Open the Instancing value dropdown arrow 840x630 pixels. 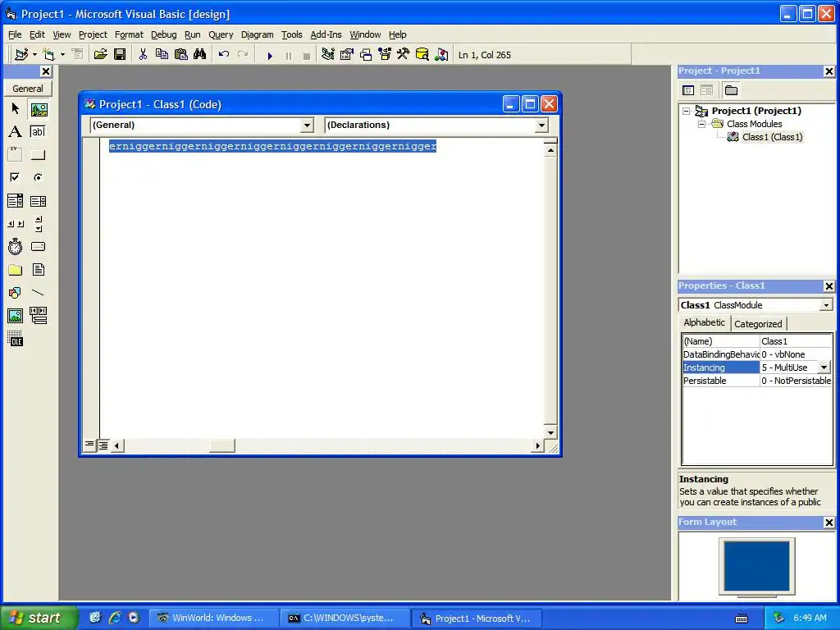pyautogui.click(x=824, y=367)
